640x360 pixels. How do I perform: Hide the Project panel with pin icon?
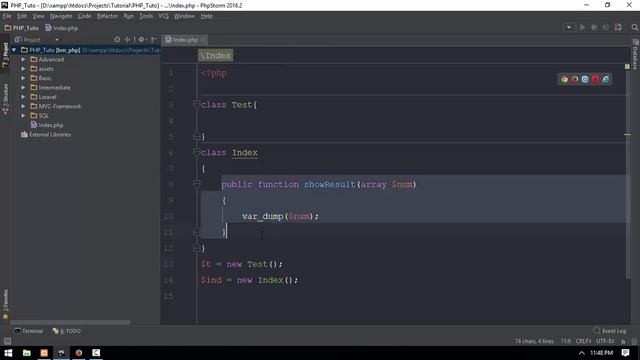[x=154, y=40]
